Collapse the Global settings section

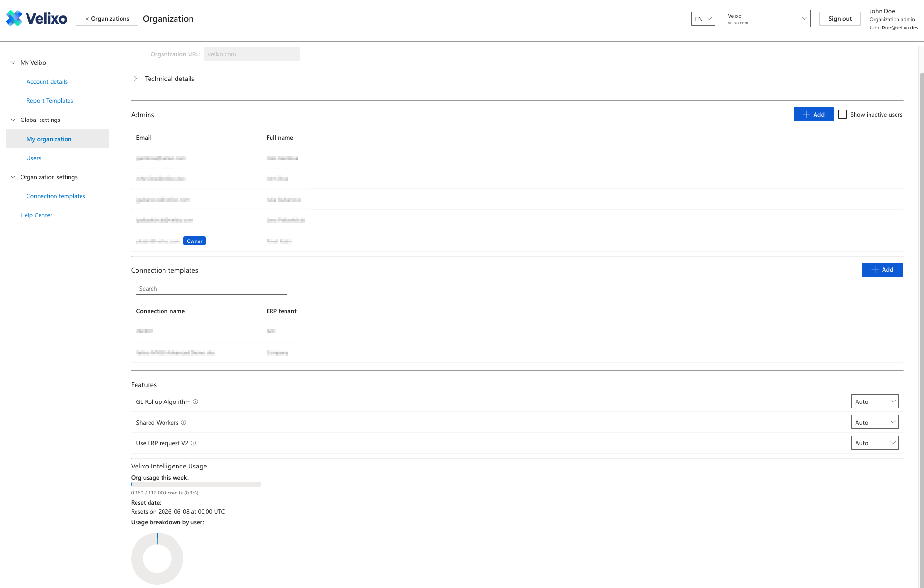(13, 120)
